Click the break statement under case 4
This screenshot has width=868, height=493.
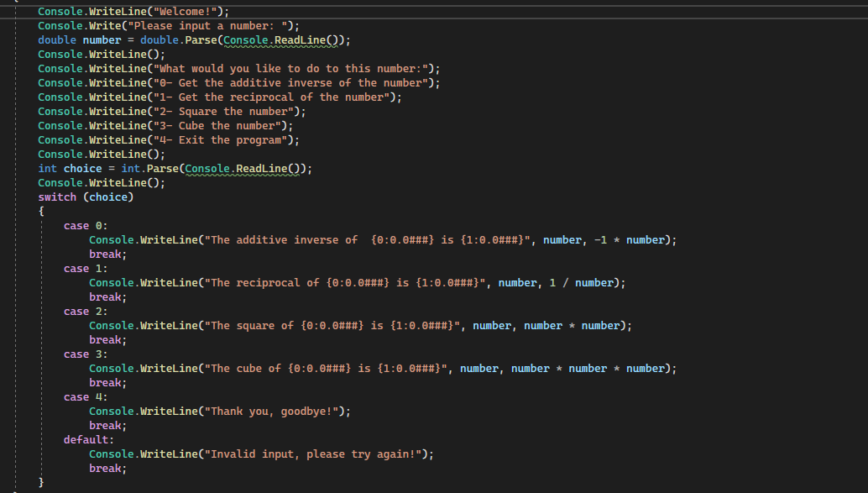(107, 425)
